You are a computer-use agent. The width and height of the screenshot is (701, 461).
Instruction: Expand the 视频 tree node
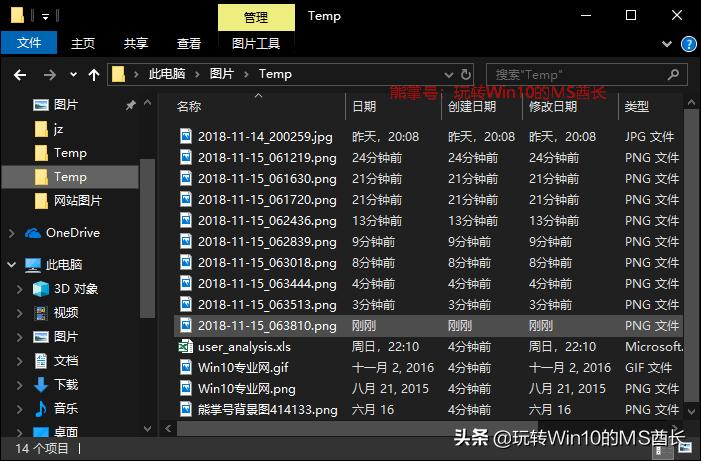tap(20, 313)
